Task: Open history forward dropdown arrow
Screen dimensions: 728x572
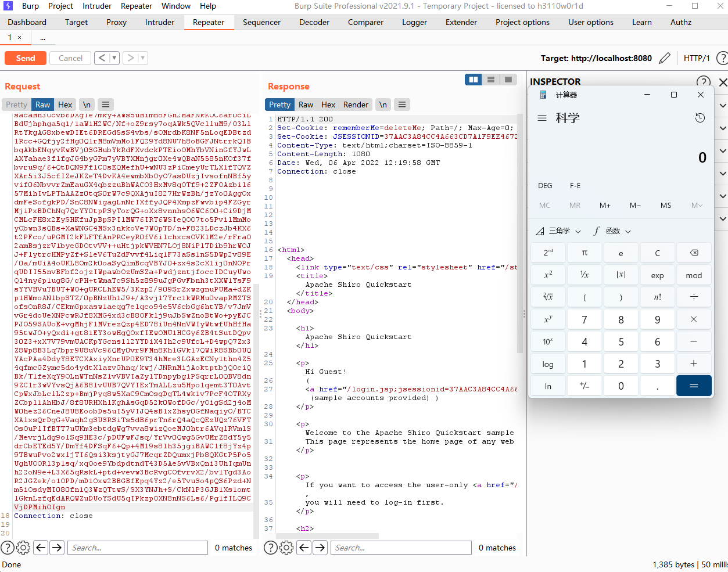Action: [143, 58]
